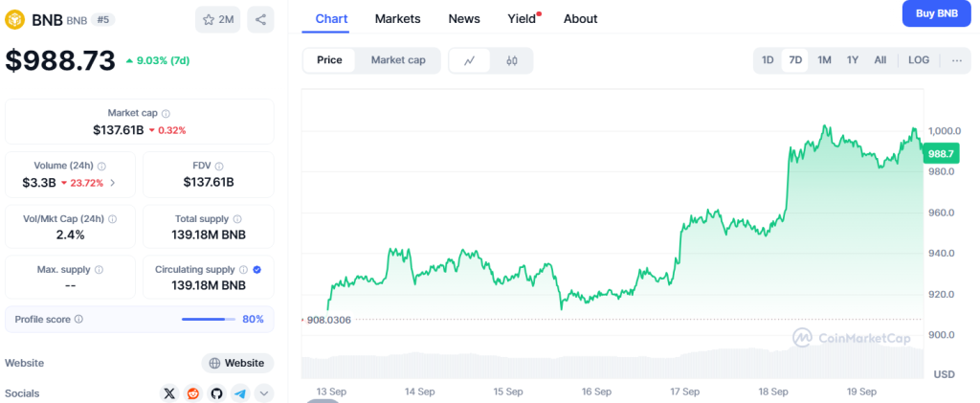Set chart range to All
This screenshot has width=980, height=403.
pyautogui.click(x=880, y=60)
